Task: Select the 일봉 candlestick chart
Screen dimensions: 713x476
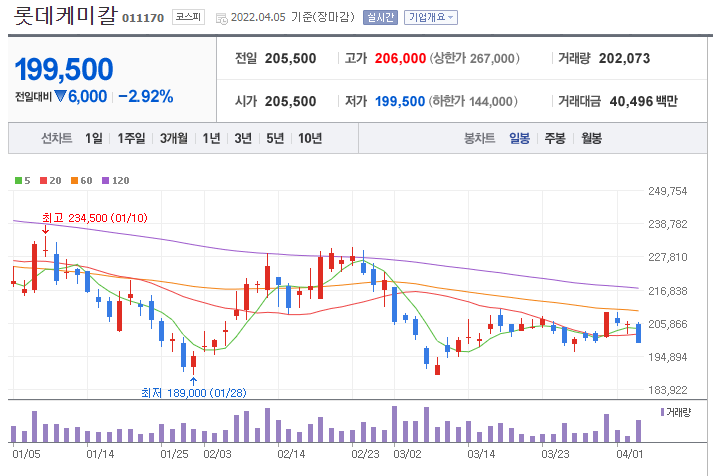Action: [519, 138]
